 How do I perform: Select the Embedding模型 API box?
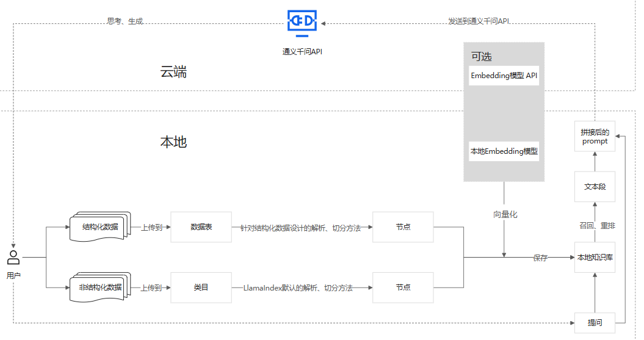(504, 76)
